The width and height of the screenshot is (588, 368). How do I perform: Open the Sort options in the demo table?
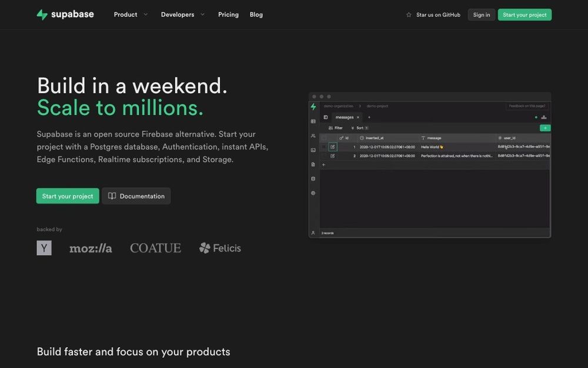click(359, 128)
